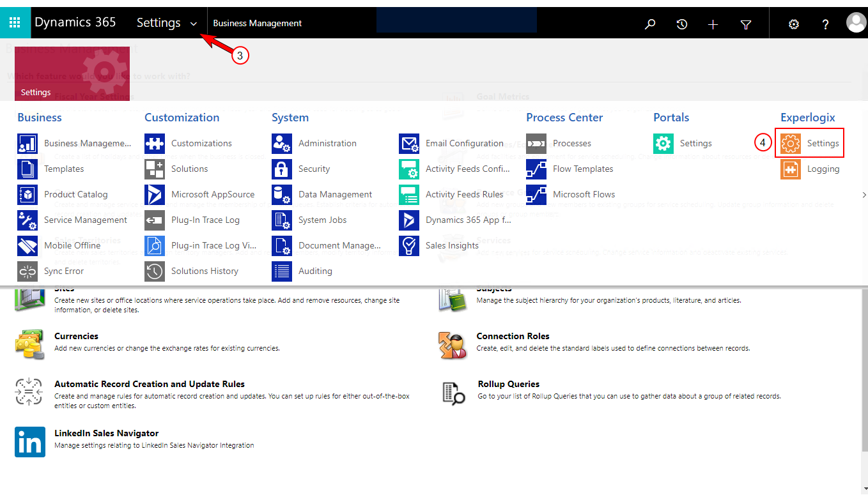This screenshot has height=495, width=868.
Task: Open the Sites link
Action: (x=65, y=289)
